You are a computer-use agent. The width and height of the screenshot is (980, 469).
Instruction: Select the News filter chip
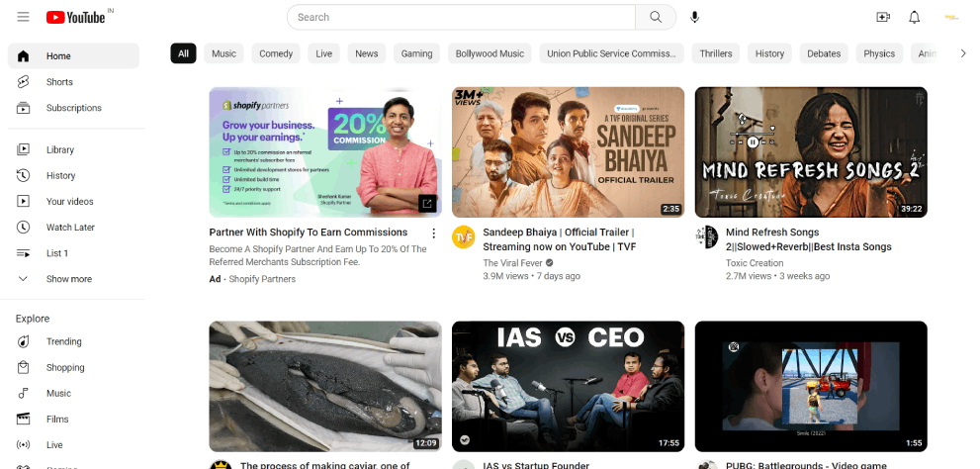(366, 53)
